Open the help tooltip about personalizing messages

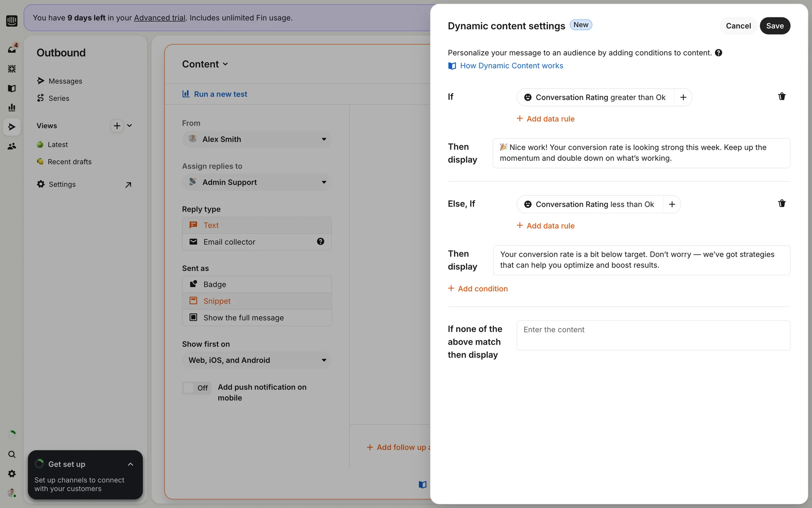(x=719, y=53)
